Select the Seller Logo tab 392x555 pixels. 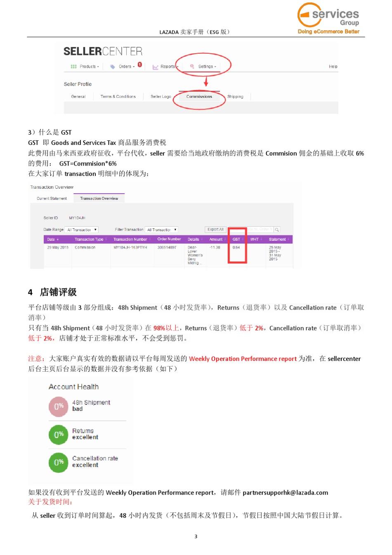click(161, 97)
